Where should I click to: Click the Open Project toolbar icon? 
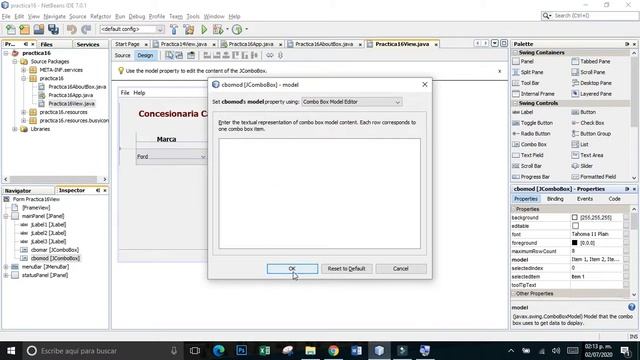(x=39, y=29)
